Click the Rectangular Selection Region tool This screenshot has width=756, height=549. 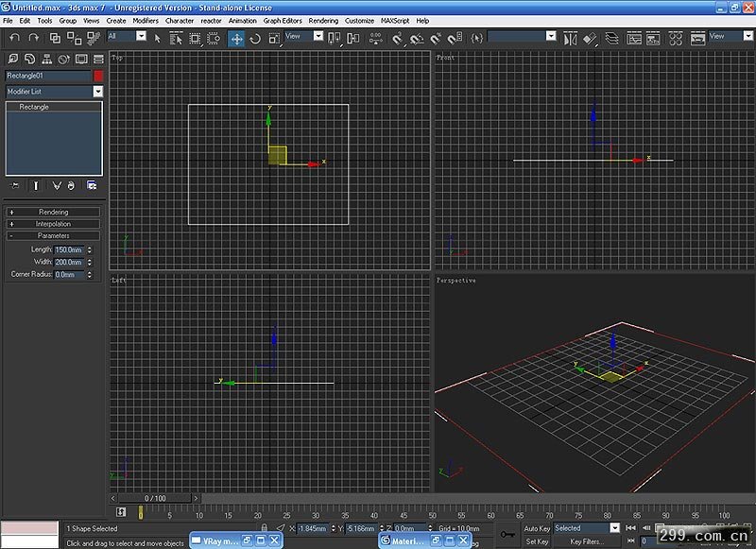195,39
